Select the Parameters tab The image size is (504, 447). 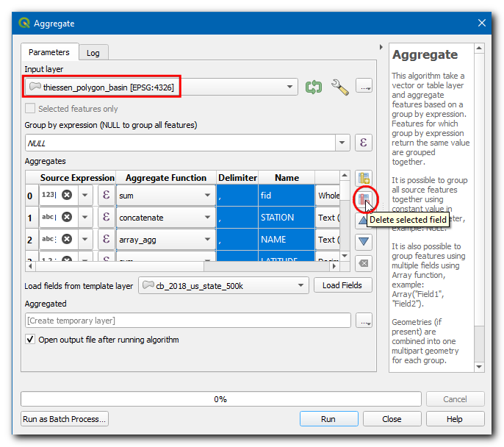pyautogui.click(x=49, y=53)
